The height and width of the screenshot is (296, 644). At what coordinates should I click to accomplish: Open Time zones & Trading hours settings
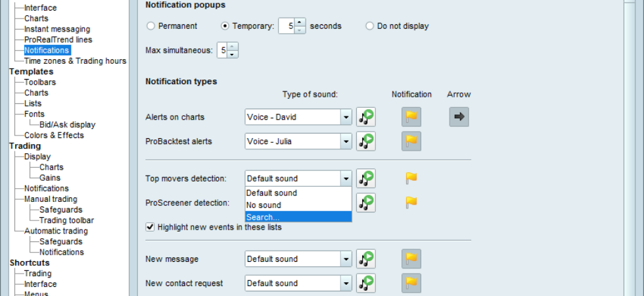[75, 61]
